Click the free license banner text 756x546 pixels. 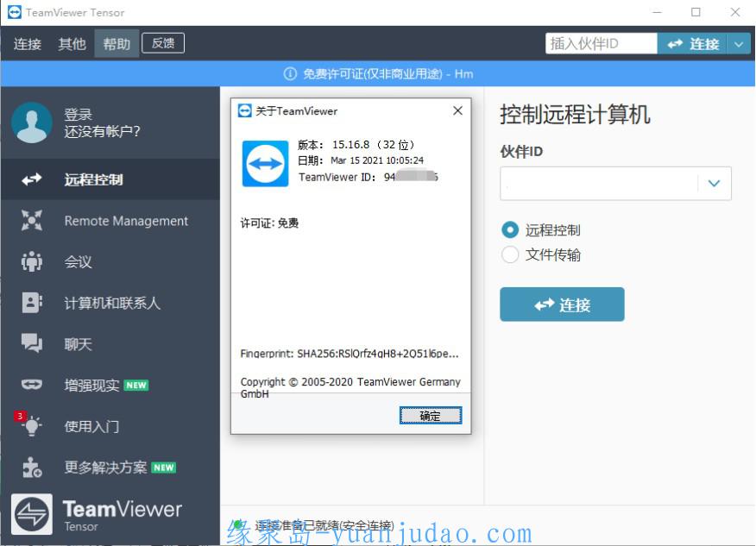pyautogui.click(x=388, y=73)
